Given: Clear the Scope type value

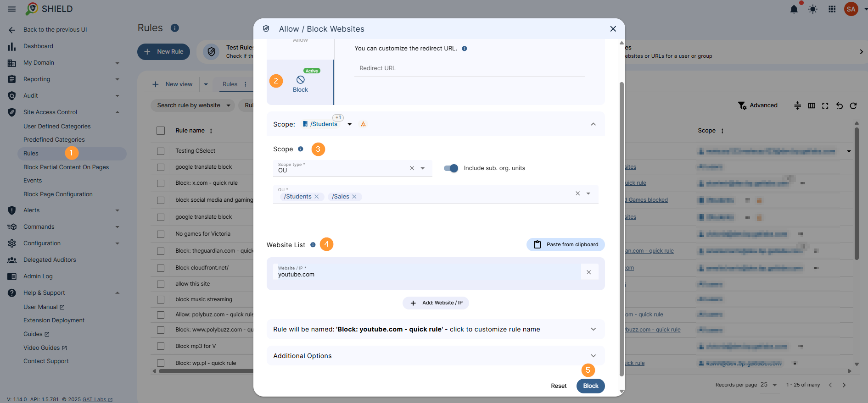Looking at the screenshot, I should (x=412, y=168).
